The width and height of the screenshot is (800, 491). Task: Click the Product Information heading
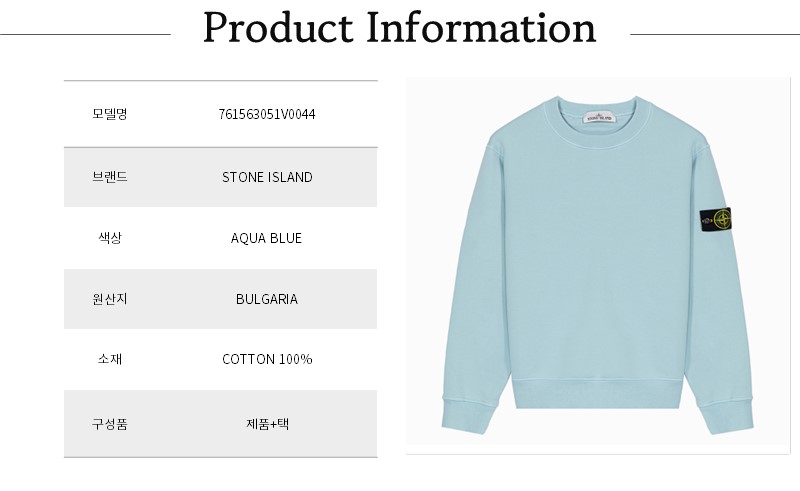pyautogui.click(x=400, y=29)
